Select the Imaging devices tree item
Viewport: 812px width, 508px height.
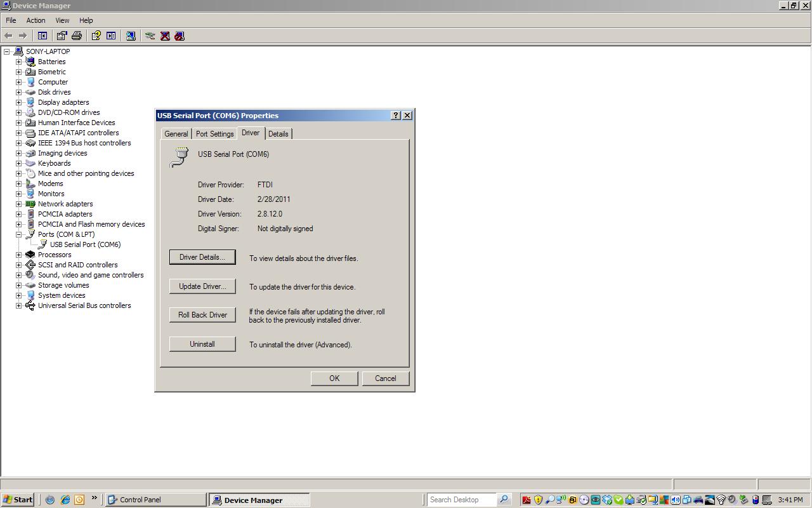tap(62, 153)
